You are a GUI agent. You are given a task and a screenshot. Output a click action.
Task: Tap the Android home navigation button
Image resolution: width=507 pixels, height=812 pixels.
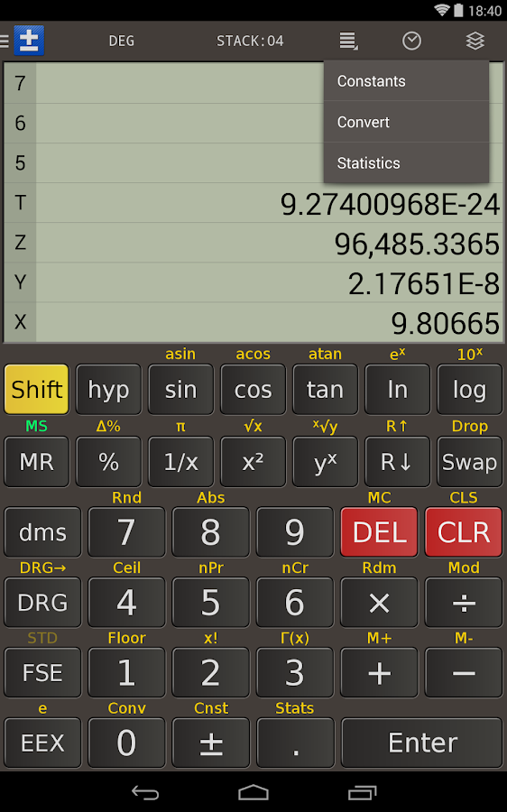253,792
